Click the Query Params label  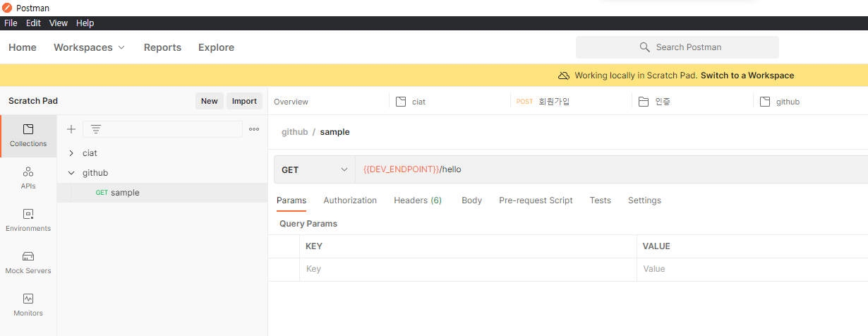pyautogui.click(x=308, y=224)
